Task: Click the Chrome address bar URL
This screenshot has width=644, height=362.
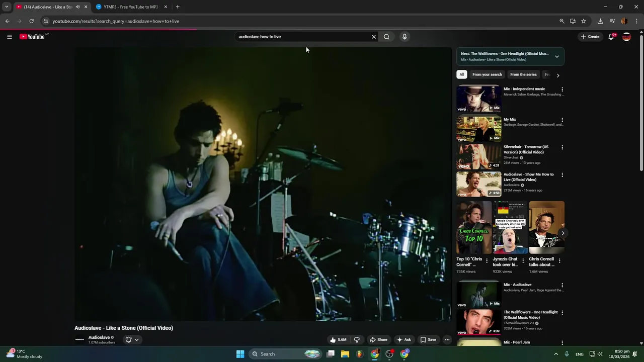Action: tap(116, 21)
